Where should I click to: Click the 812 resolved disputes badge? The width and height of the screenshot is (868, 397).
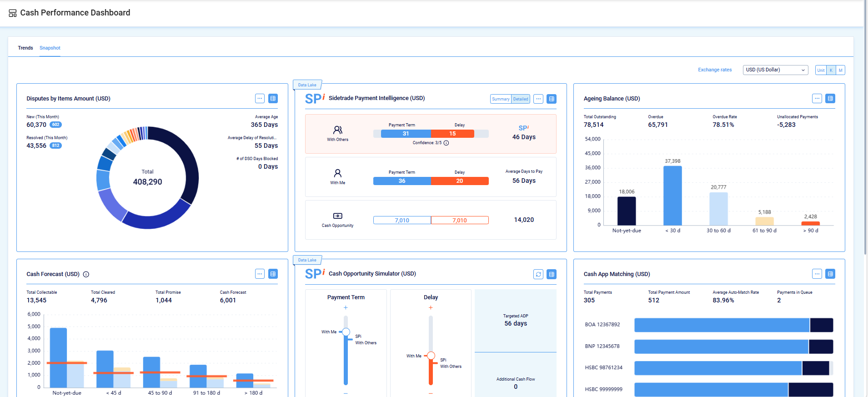coord(55,146)
